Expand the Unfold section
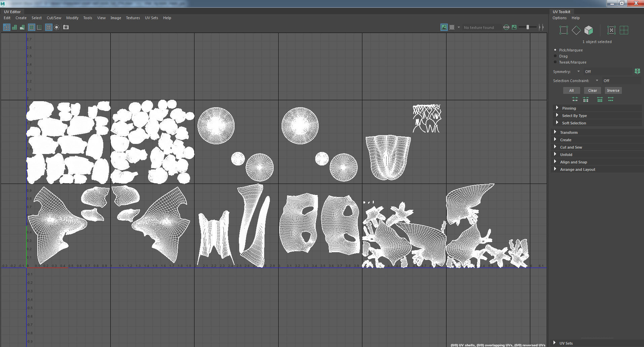 point(598,154)
